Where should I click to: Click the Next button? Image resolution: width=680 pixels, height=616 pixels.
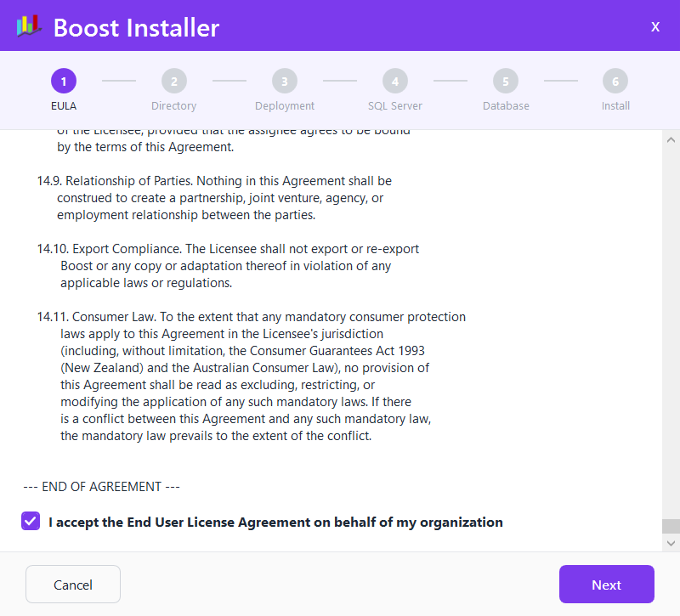(x=606, y=585)
